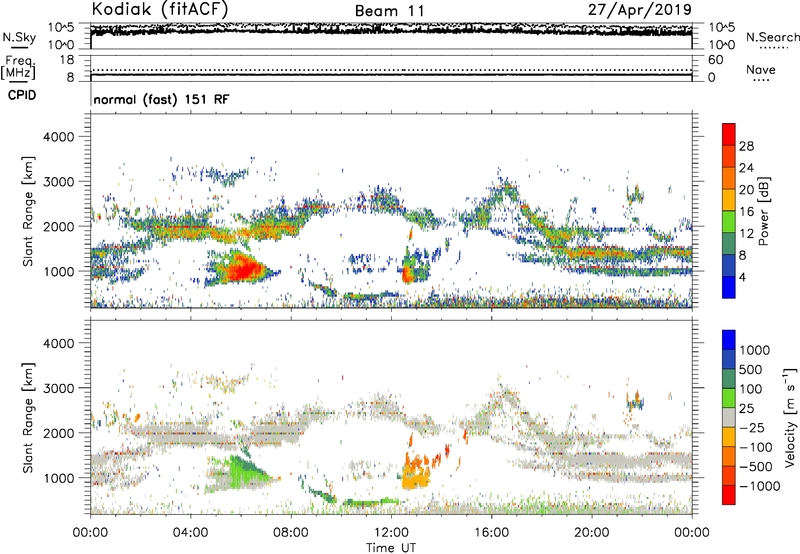Click the '18' tick on the frequency axis
Screen dimensions: 800x554
click(67, 60)
